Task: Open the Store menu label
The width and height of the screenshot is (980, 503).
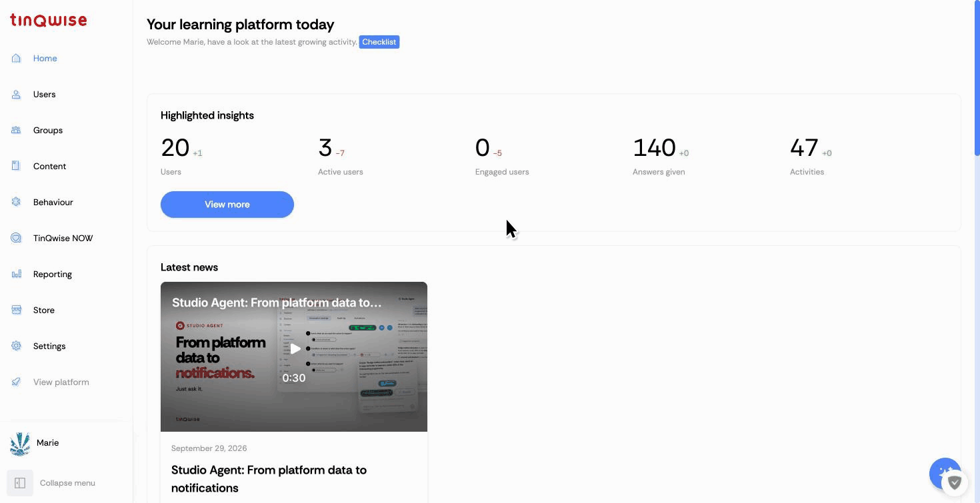Action: 44,310
